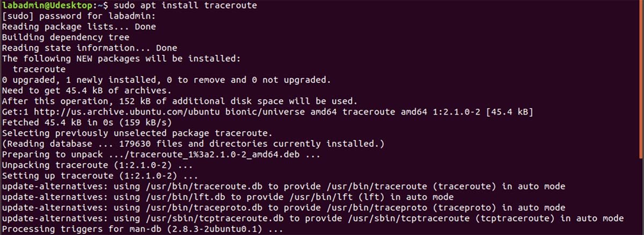Click the 'Building dependency tree' line
Image resolution: width=644 pixels, height=235 pixels.
(65, 37)
